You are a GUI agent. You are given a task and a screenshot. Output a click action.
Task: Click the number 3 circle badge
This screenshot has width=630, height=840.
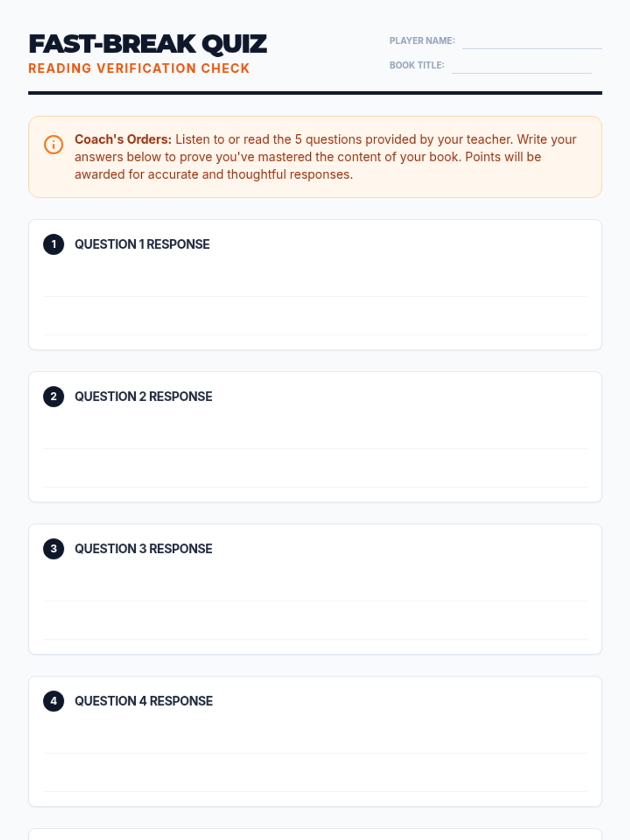pyautogui.click(x=54, y=549)
